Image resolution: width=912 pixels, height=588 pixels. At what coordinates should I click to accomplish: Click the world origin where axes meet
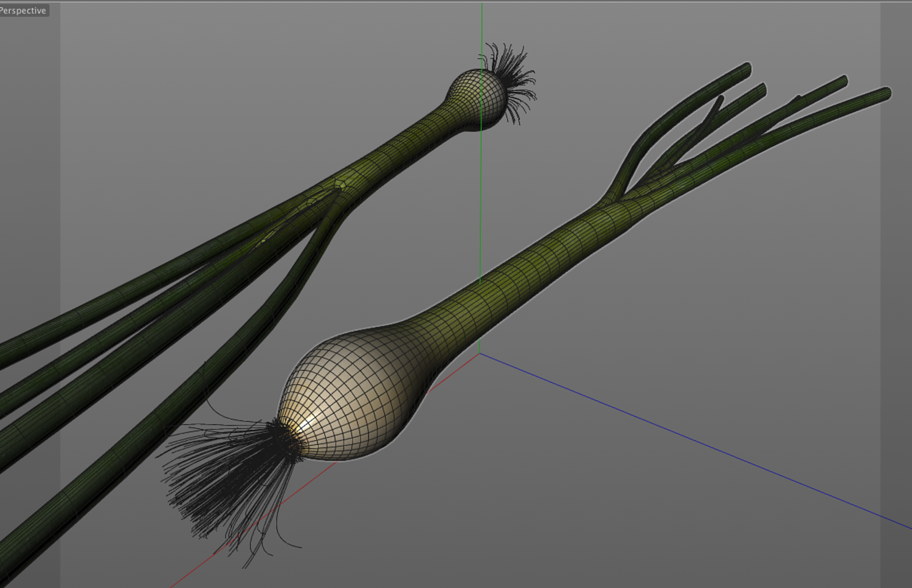(x=479, y=353)
